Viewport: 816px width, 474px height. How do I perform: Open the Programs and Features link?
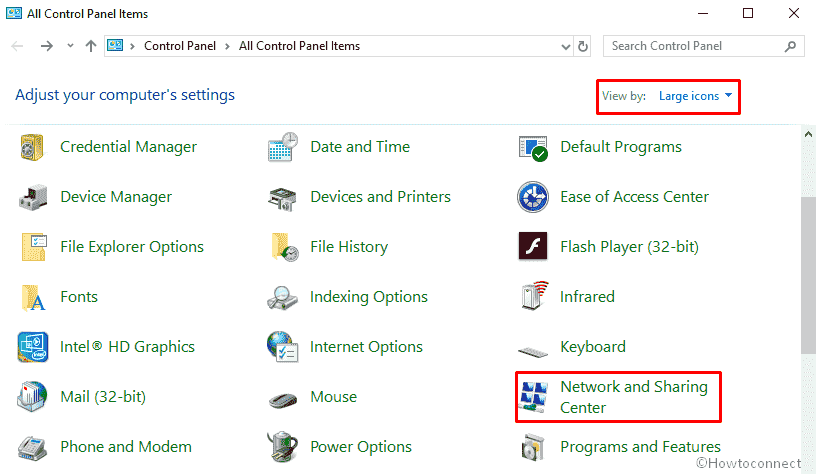pyautogui.click(x=640, y=447)
